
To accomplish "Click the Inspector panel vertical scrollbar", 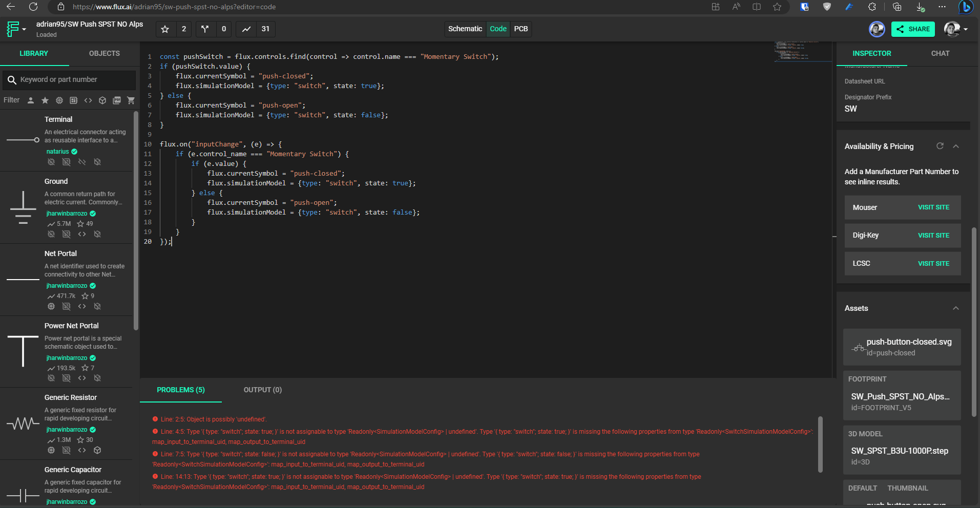I will (x=974, y=322).
